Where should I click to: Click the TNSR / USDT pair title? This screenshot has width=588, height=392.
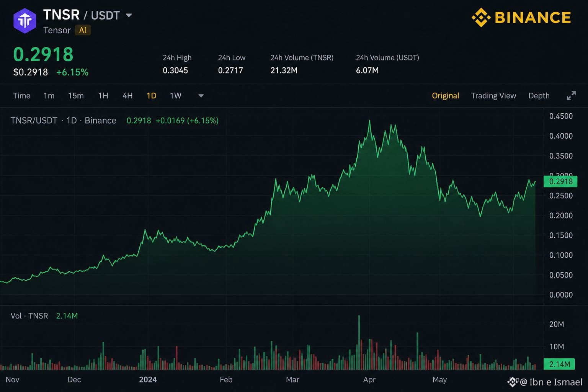click(x=82, y=15)
